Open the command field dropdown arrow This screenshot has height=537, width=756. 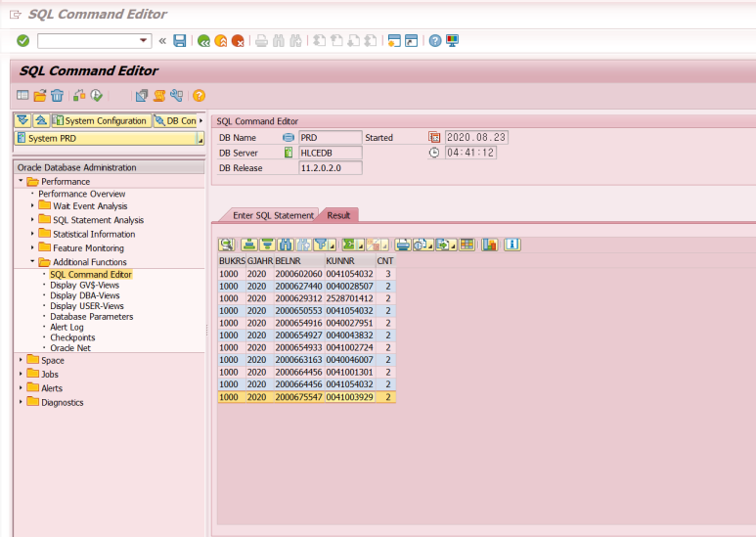145,41
